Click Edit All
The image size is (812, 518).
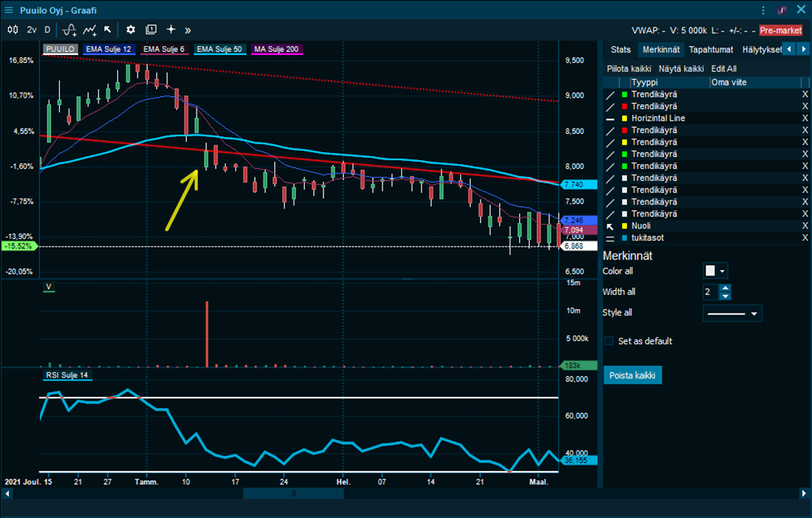(724, 69)
